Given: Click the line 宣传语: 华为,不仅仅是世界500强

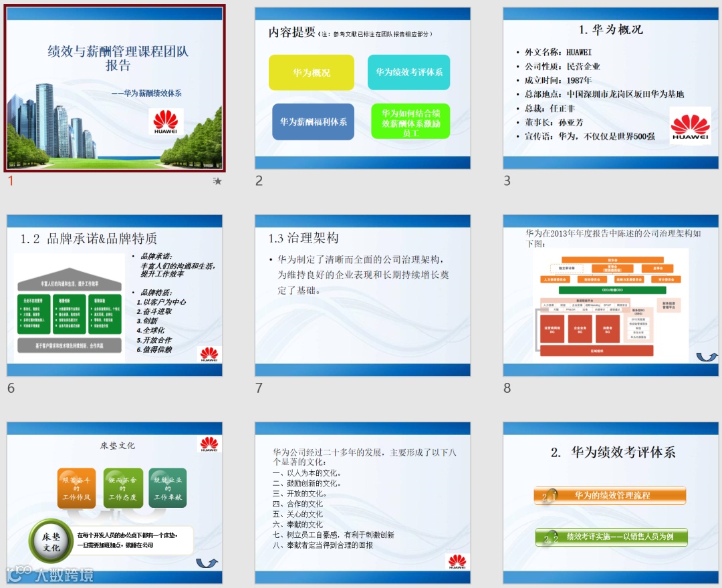Looking at the screenshot, I should tap(590, 136).
